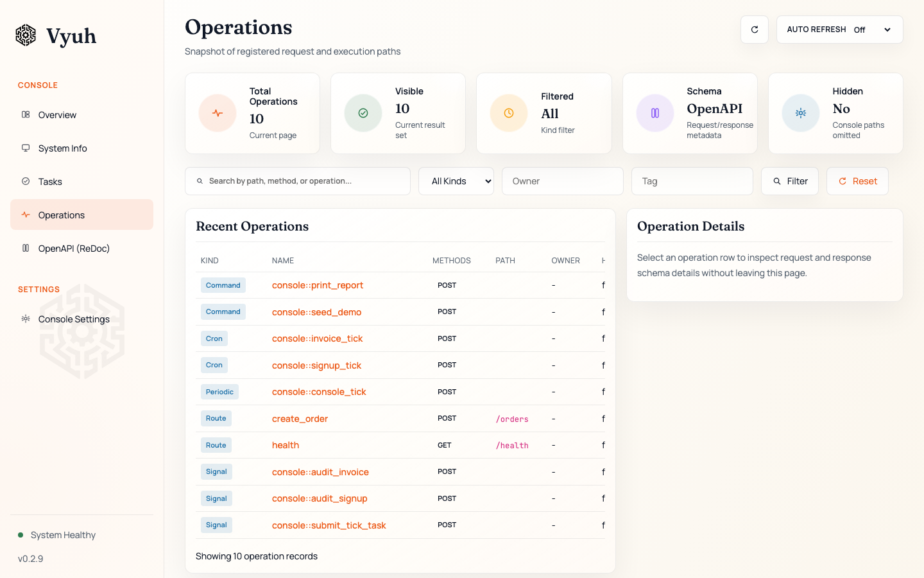The width and height of the screenshot is (924, 578).
Task: Open console::audit_invoice operation
Action: [320, 472]
